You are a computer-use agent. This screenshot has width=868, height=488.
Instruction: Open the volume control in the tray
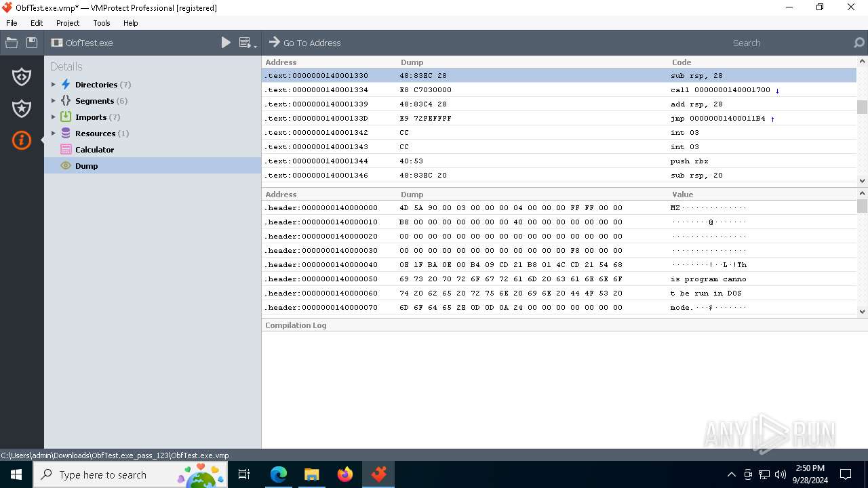click(x=781, y=474)
